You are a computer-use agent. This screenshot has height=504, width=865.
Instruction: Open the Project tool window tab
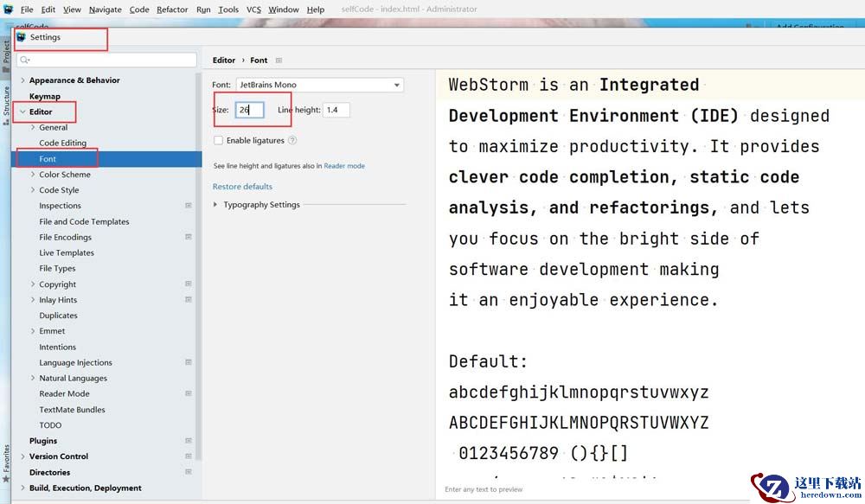[x=5, y=55]
